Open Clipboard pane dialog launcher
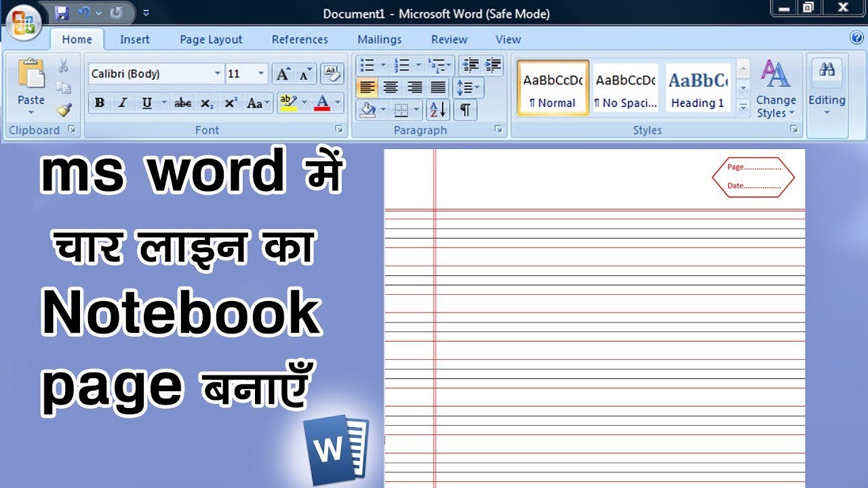Screen dimensions: 868x488 71,129
